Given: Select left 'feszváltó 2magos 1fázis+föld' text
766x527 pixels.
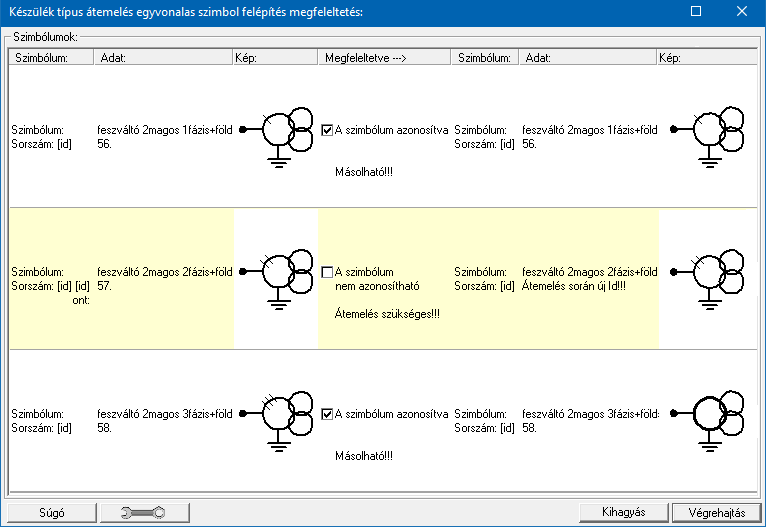Looking at the screenshot, I should [x=165, y=130].
